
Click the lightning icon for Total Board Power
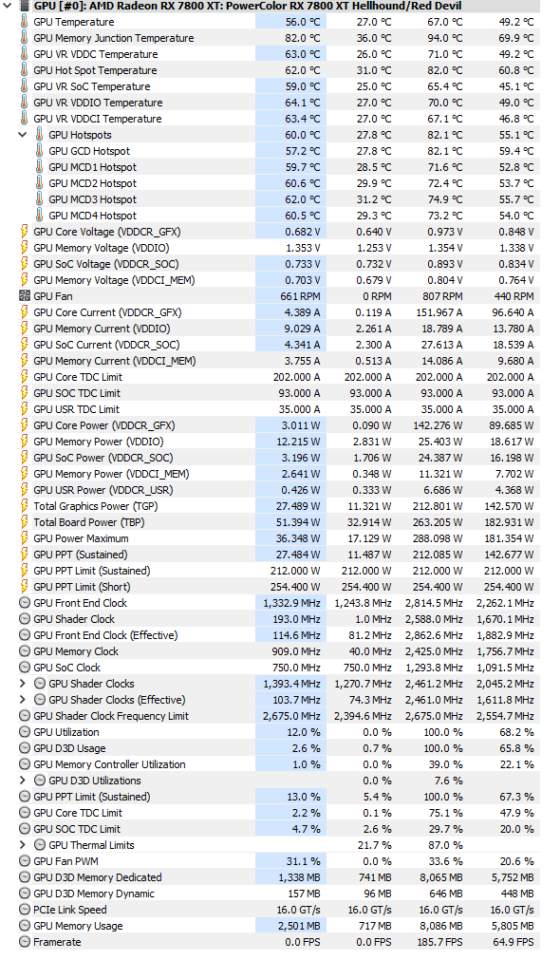pyautogui.click(x=25, y=522)
